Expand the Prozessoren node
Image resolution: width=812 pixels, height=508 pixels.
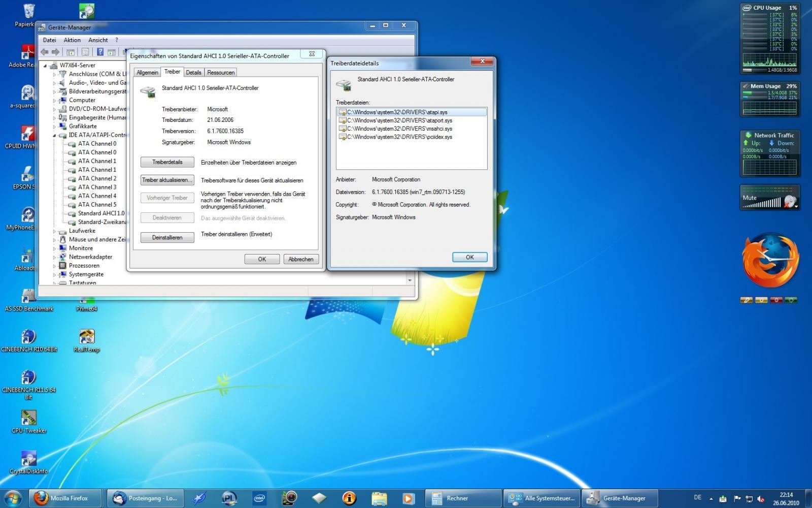click(x=54, y=266)
